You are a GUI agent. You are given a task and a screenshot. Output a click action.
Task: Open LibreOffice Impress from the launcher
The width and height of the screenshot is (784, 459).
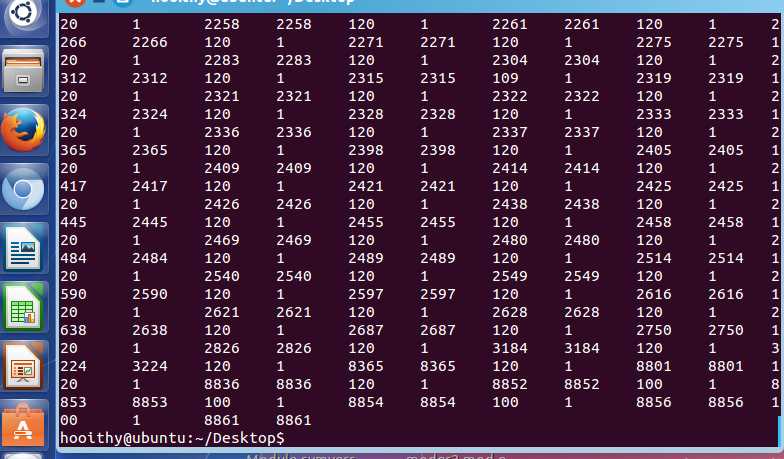24,366
